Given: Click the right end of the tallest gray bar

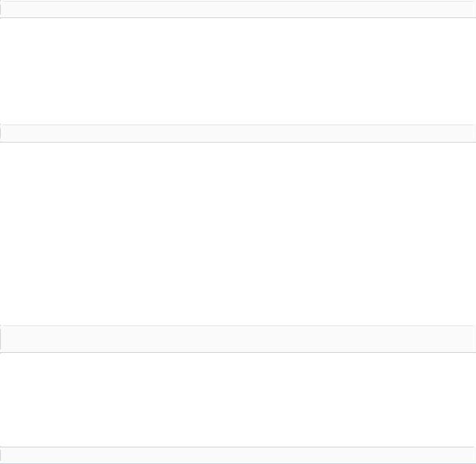Looking at the screenshot, I should (474, 339).
